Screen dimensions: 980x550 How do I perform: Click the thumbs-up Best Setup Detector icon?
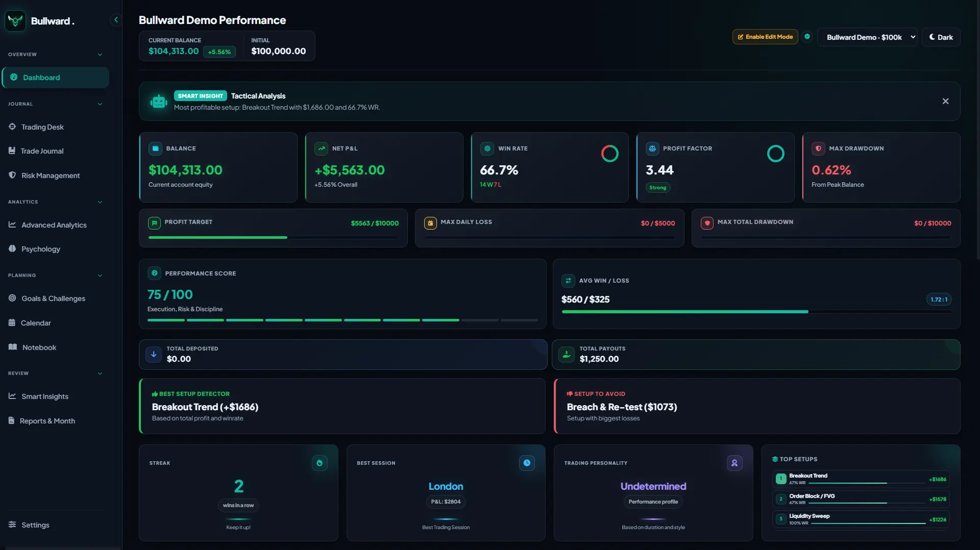pos(155,394)
